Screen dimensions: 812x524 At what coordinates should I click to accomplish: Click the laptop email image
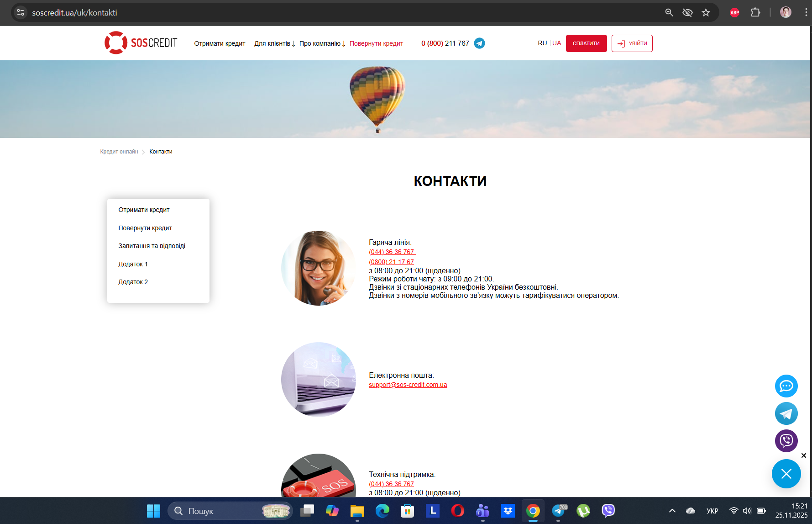pos(318,380)
